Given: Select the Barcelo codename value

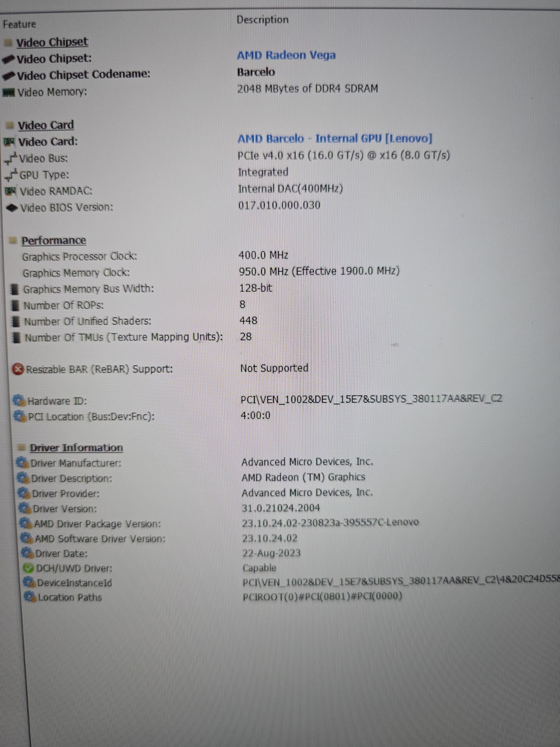Looking at the screenshot, I should pos(256,72).
